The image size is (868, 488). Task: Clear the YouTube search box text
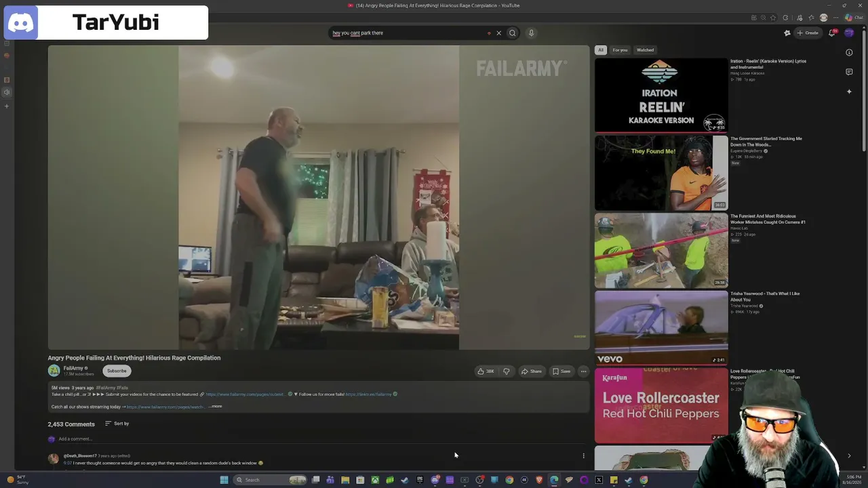click(x=498, y=33)
